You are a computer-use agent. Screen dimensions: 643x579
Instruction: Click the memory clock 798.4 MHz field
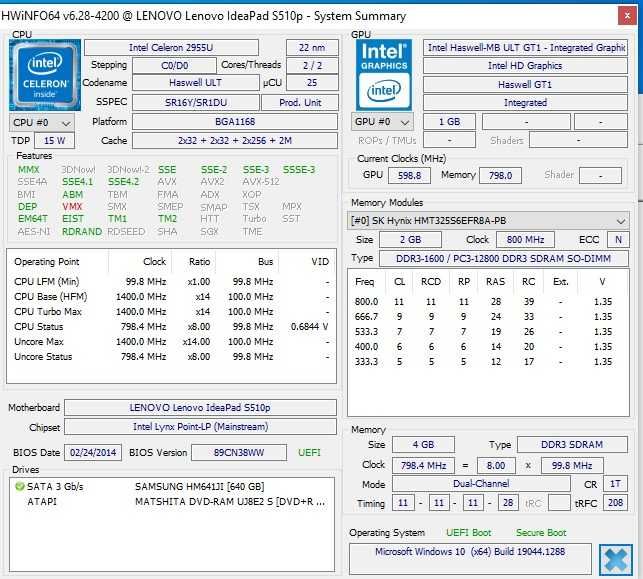coord(423,465)
